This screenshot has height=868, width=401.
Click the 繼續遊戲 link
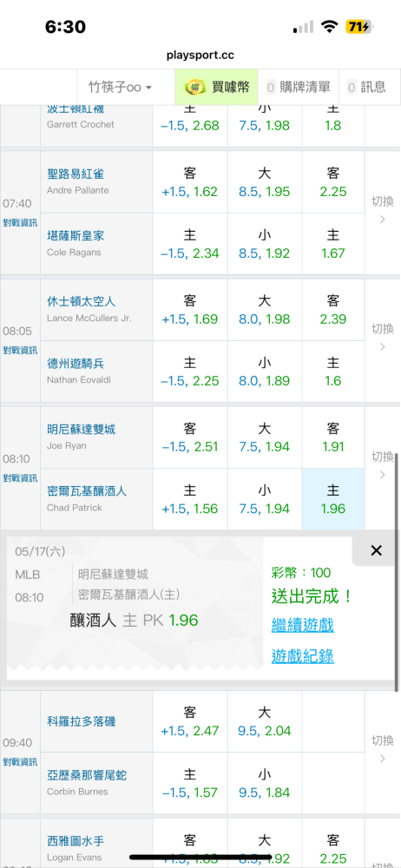click(302, 626)
